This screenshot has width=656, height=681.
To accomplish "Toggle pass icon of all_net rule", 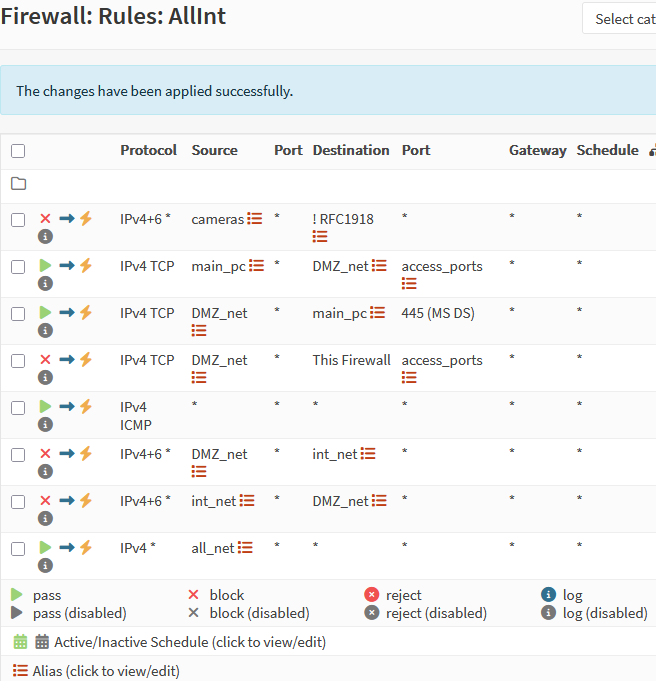I will [x=45, y=547].
